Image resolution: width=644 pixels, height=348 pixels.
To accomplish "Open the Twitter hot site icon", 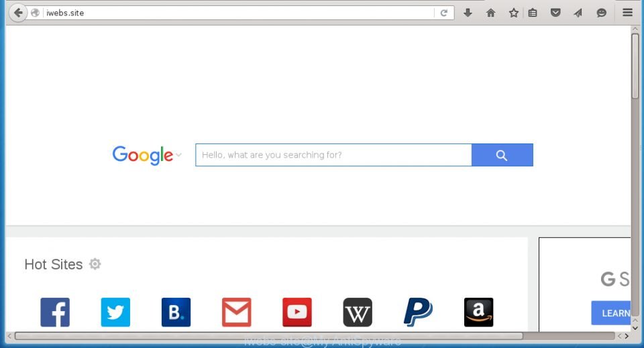I will coord(115,312).
